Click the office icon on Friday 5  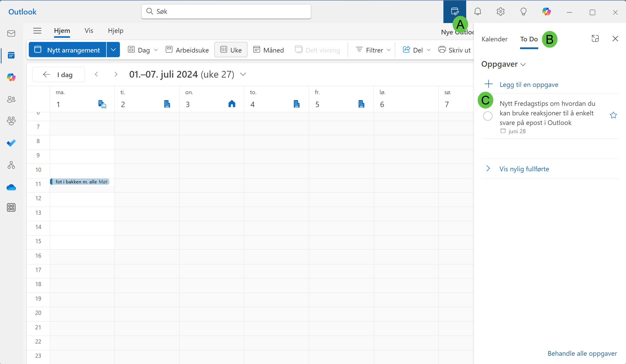click(361, 104)
